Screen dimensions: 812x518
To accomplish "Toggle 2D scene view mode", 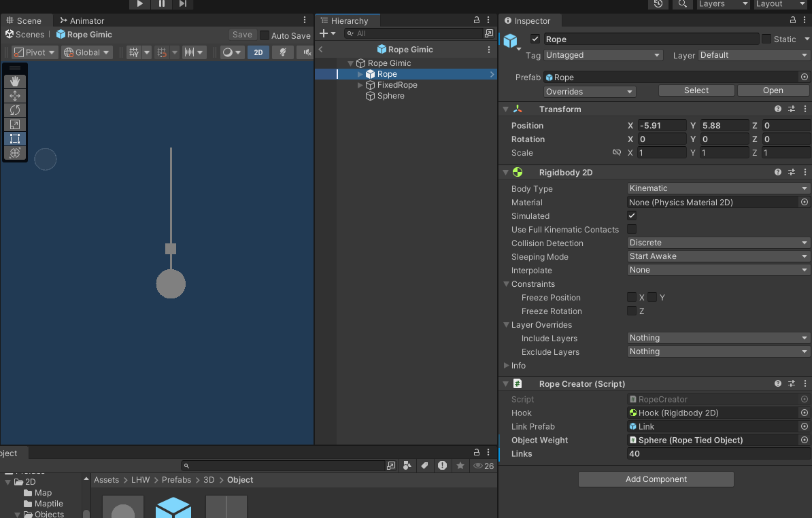I will tap(258, 52).
